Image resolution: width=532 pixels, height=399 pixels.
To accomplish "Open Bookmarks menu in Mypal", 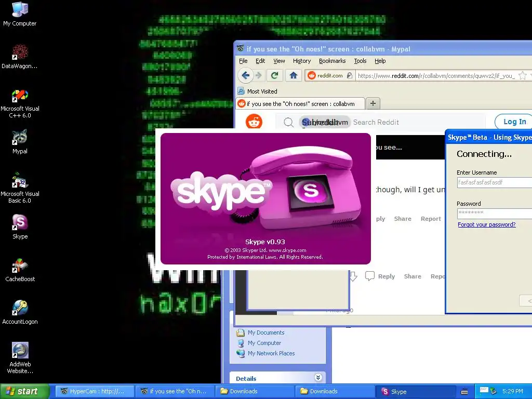I will 332,61.
